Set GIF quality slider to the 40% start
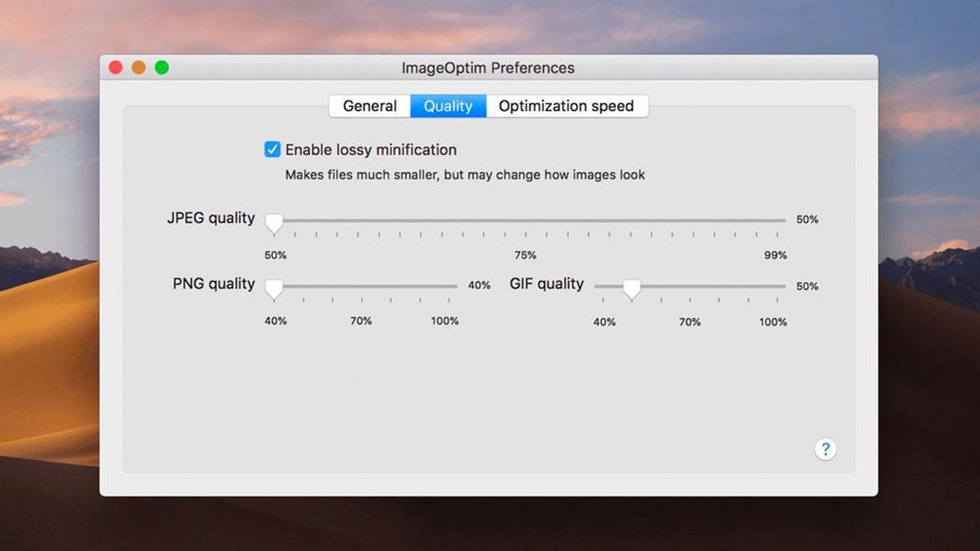980x551 pixels. 604,287
